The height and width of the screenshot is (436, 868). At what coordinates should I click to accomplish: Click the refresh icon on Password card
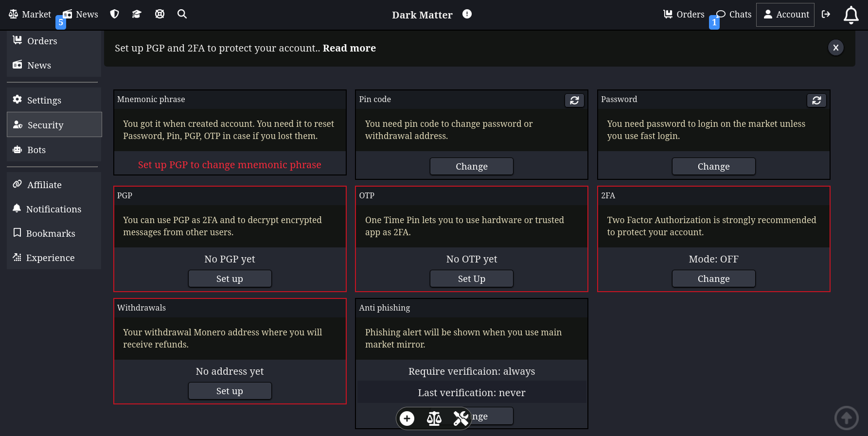(x=816, y=100)
